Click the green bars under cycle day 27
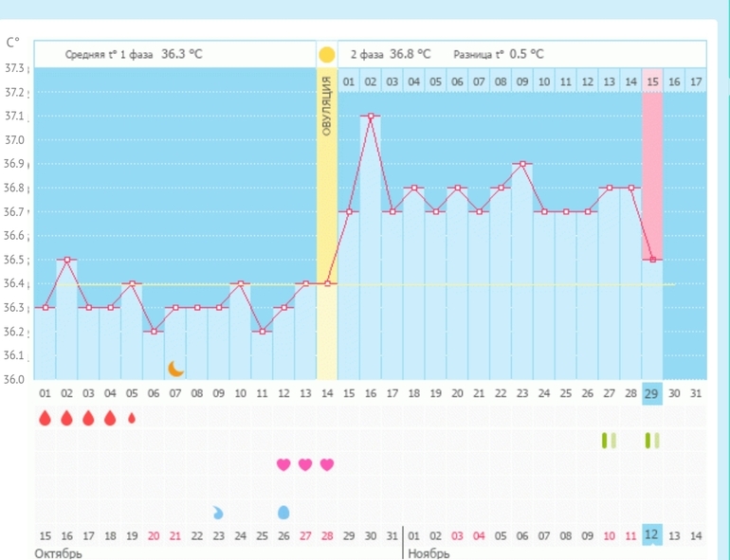730x560 pixels. click(x=609, y=441)
